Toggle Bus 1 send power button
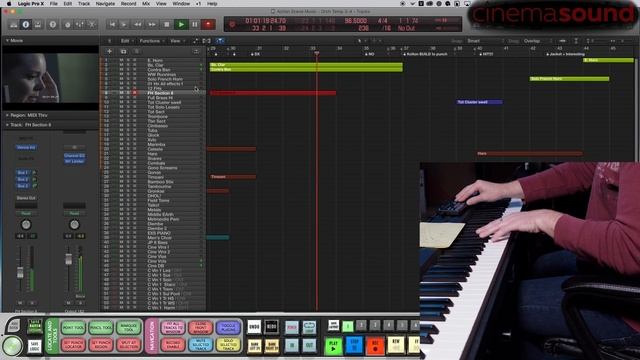 34,173
